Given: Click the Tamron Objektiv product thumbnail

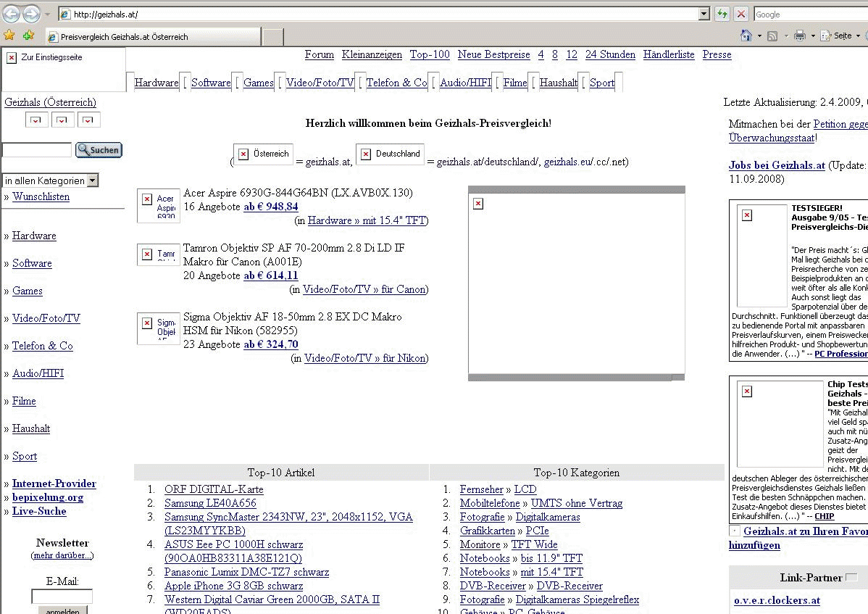Looking at the screenshot, I should point(159,254).
